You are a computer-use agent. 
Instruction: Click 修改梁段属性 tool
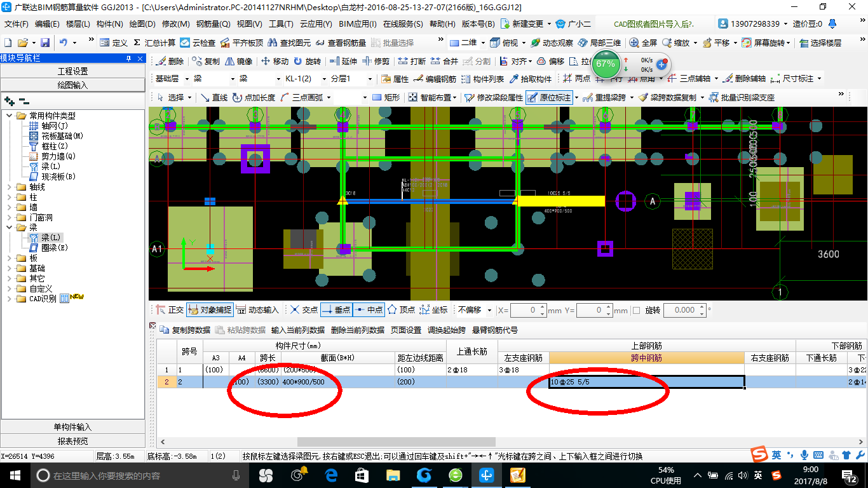tap(494, 98)
